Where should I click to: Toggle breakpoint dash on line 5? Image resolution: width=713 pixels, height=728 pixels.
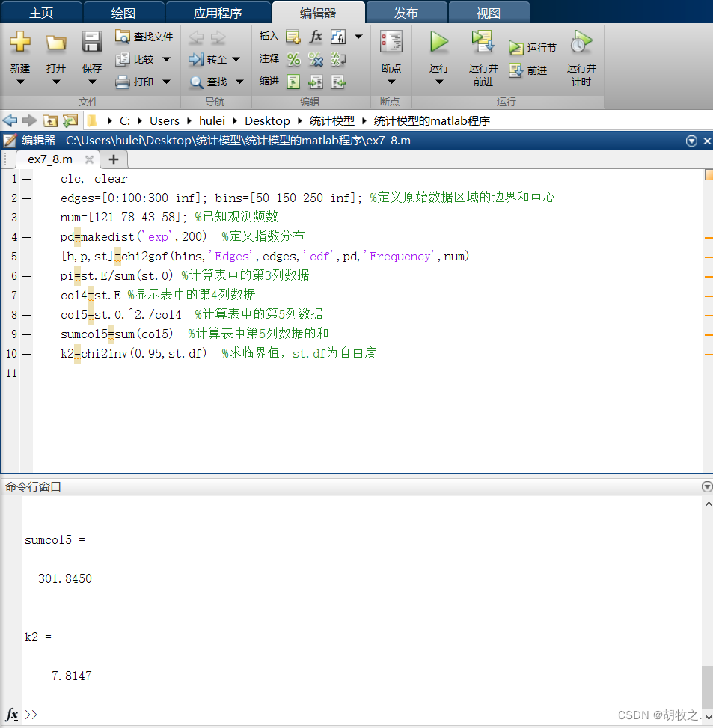pos(26,257)
